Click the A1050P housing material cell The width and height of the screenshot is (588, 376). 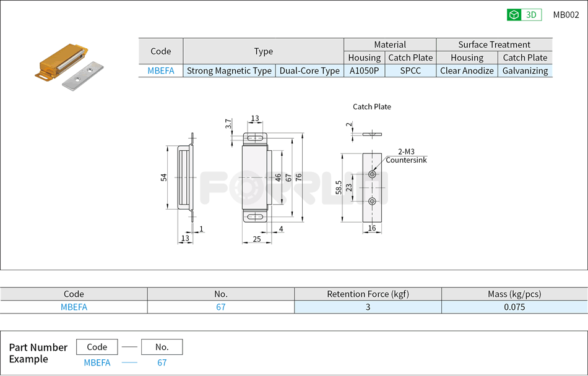pyautogui.click(x=364, y=70)
